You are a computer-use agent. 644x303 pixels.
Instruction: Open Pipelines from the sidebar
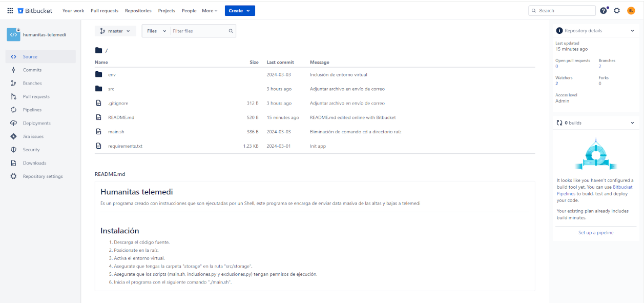pos(32,110)
